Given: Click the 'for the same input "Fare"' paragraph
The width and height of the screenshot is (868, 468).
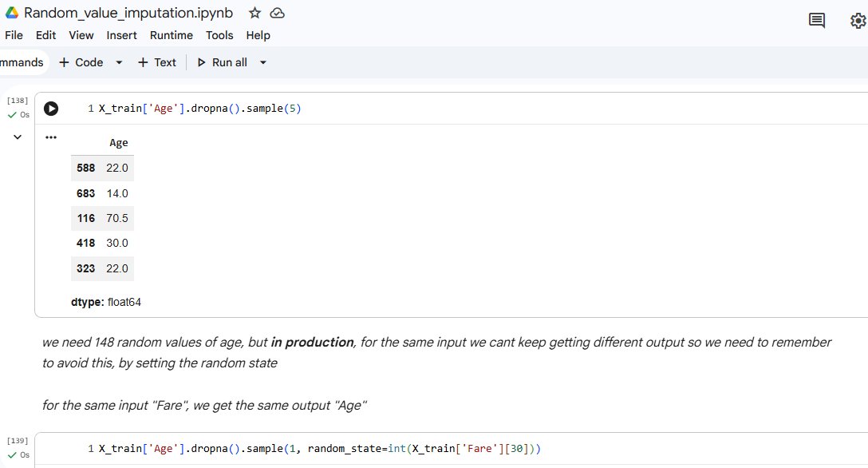Looking at the screenshot, I should [204, 406].
